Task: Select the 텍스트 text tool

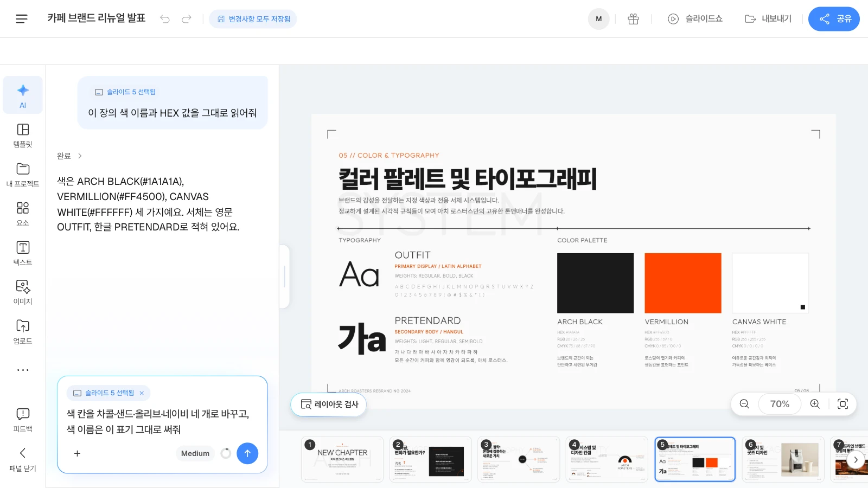Action: point(23,253)
